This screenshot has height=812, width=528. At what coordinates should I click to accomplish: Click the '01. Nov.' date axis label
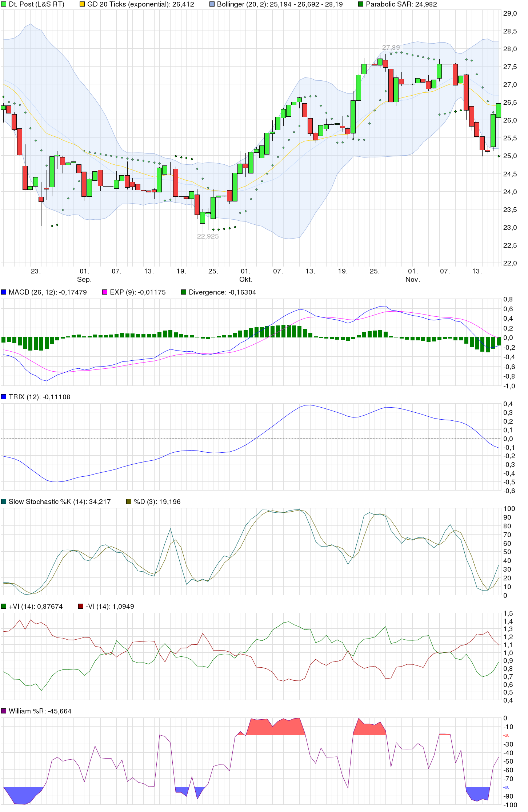(413, 275)
